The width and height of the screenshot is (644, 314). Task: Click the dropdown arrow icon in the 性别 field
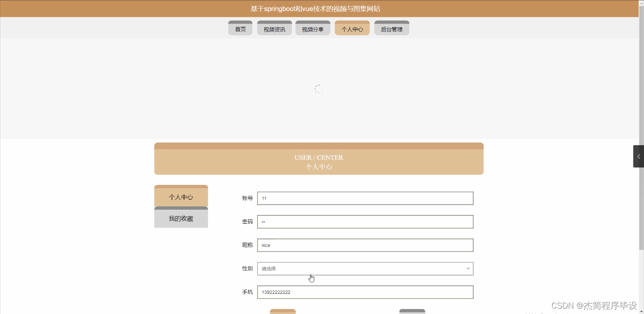click(x=468, y=268)
